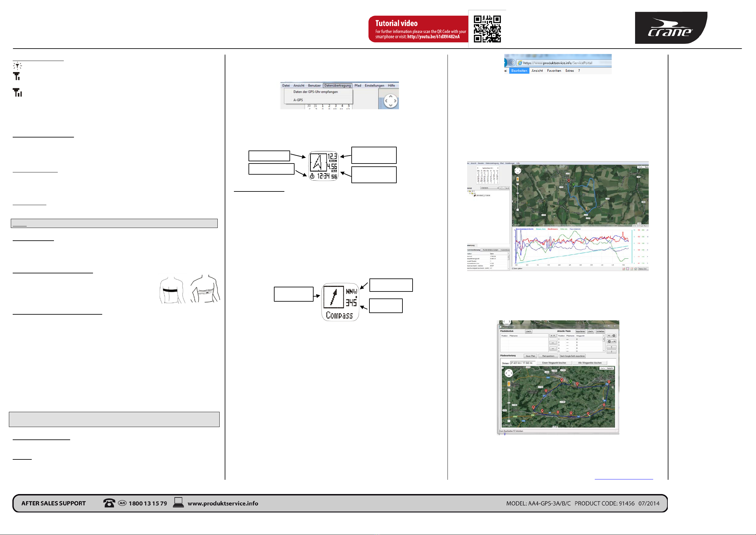Click the watch display showing 12.3 KMH
This screenshot has height=535, width=756.
click(x=323, y=166)
